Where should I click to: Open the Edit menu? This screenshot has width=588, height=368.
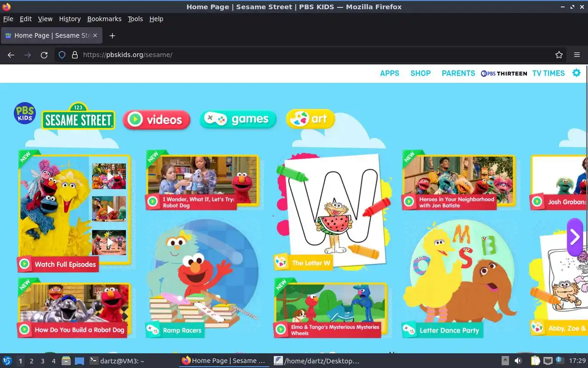[x=26, y=19]
